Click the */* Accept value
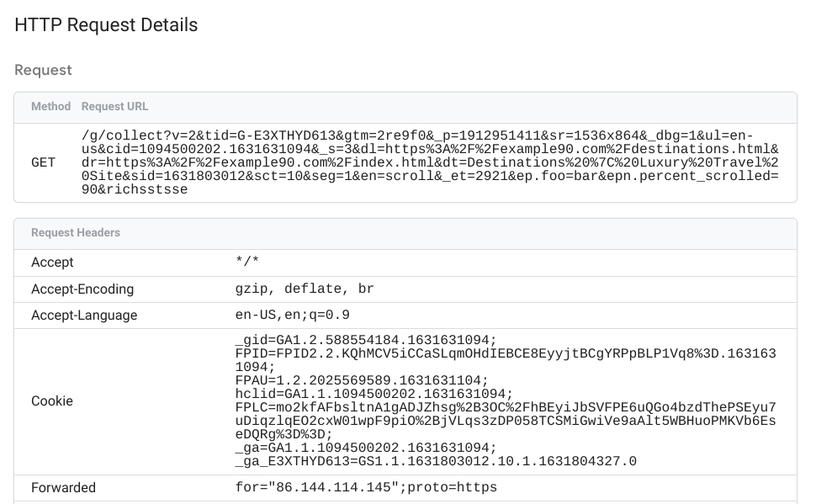Image resolution: width=816 pixels, height=504 pixels. [247, 262]
